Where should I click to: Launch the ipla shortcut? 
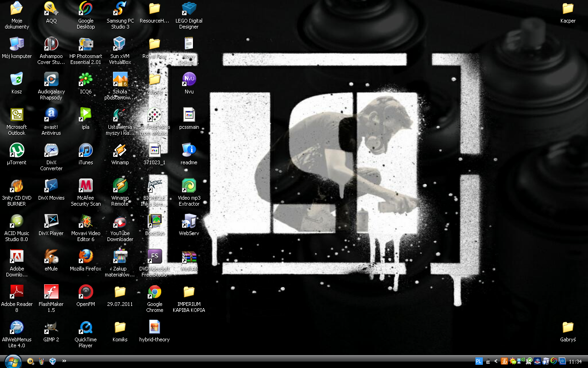[x=85, y=119]
